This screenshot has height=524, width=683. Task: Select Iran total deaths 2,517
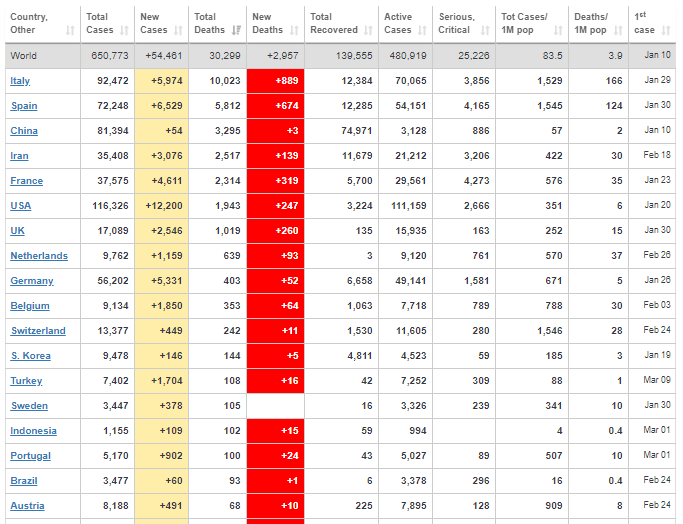coord(227,156)
